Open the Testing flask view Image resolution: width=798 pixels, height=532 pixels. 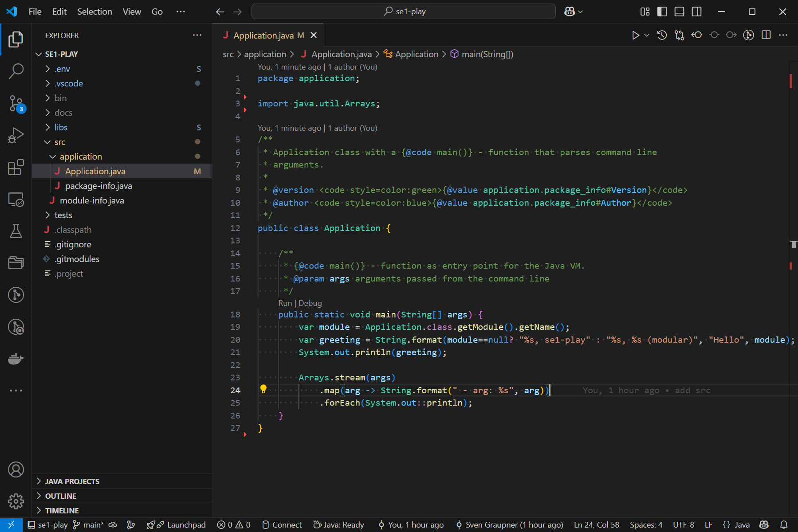click(16, 231)
